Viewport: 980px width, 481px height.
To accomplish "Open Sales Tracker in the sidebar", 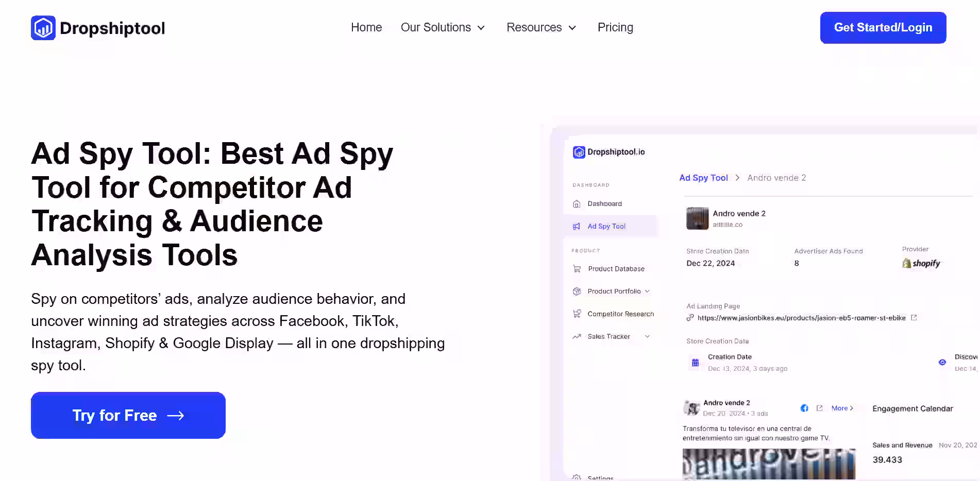I will [609, 337].
